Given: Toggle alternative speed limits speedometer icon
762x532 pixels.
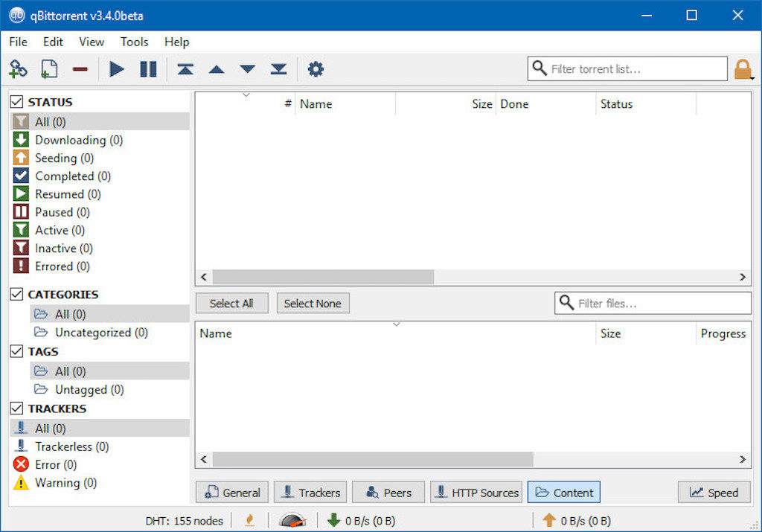Looking at the screenshot, I should click(x=292, y=520).
